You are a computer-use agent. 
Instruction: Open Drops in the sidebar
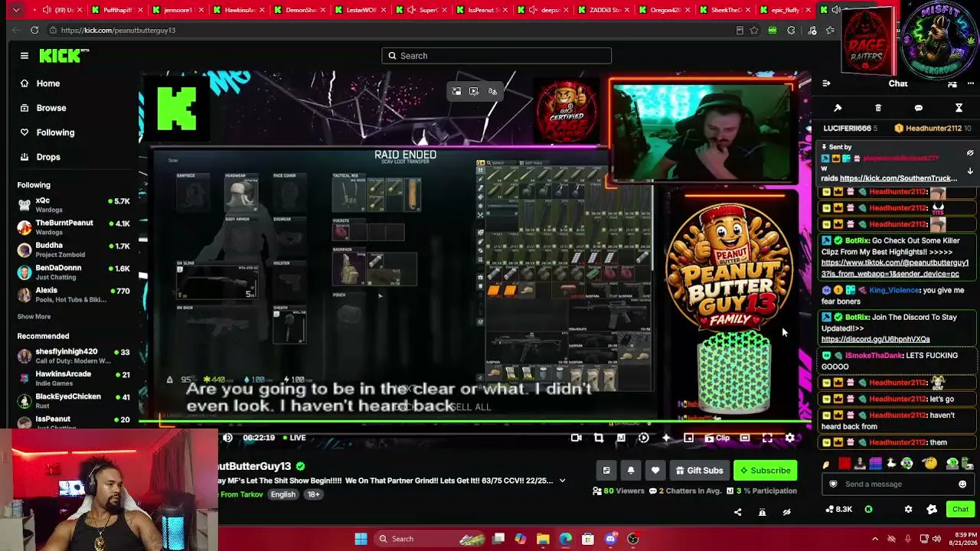coord(48,157)
